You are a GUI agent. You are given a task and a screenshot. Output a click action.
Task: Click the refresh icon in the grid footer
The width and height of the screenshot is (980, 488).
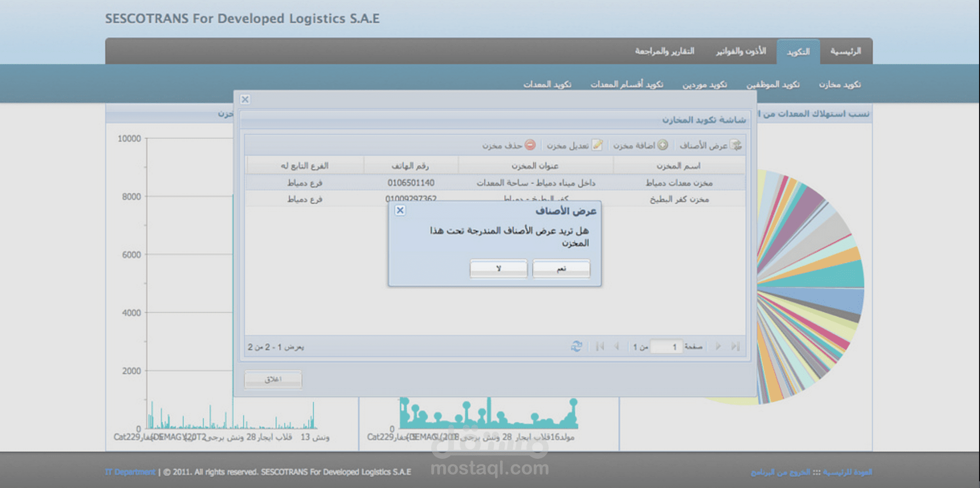(576, 345)
